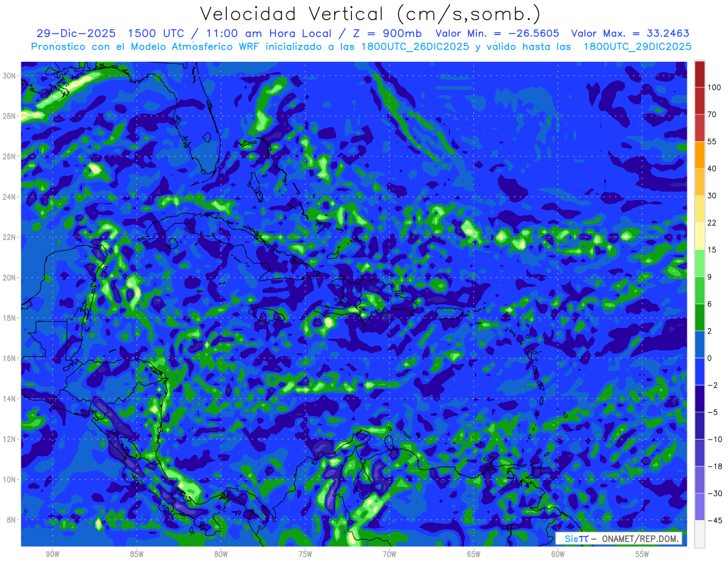Click the title 'Velocidad Vertical (cm/s,somb.)'
The height and width of the screenshot is (562, 728).
(370, 15)
